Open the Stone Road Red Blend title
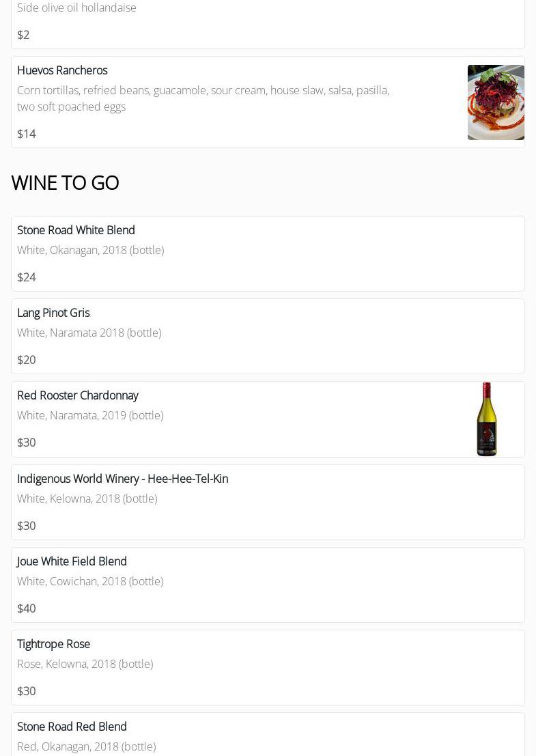This screenshot has width=536, height=756. (72, 727)
